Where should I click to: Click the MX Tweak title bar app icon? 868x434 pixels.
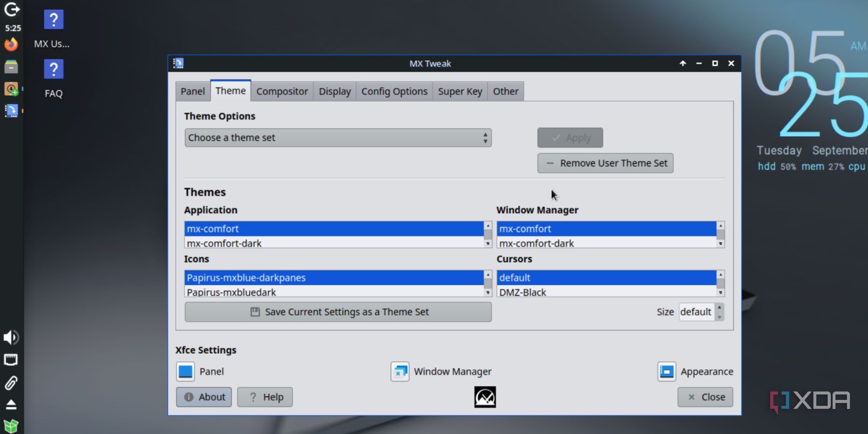coord(178,63)
